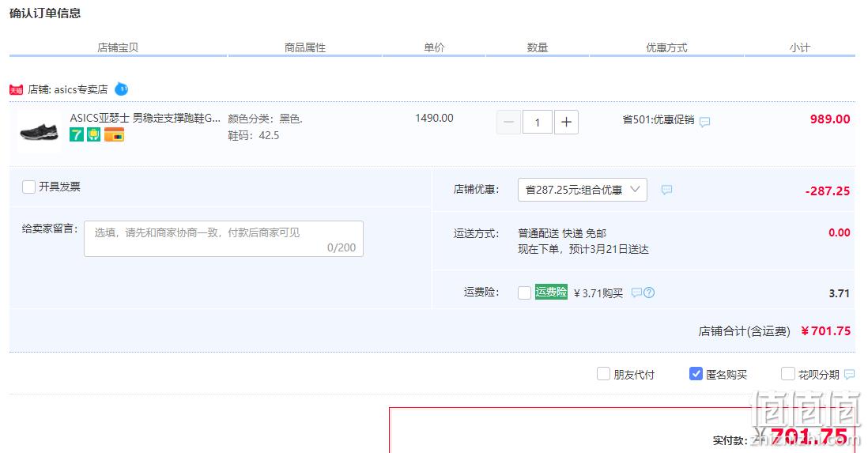Enable the 花呗分期 checkbox

pyautogui.click(x=787, y=374)
